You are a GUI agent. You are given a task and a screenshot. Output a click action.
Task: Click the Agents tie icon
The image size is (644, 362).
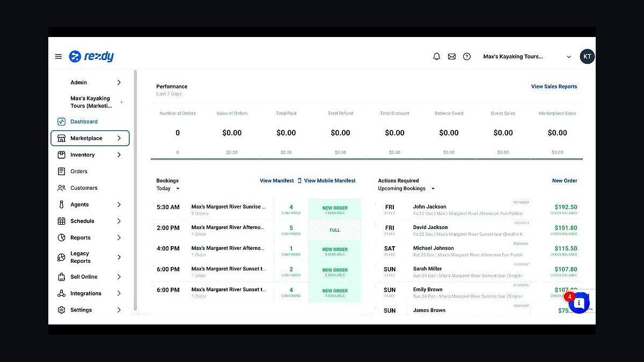click(x=61, y=205)
